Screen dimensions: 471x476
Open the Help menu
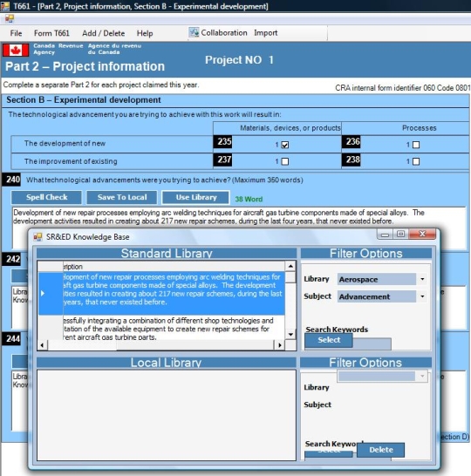[145, 33]
